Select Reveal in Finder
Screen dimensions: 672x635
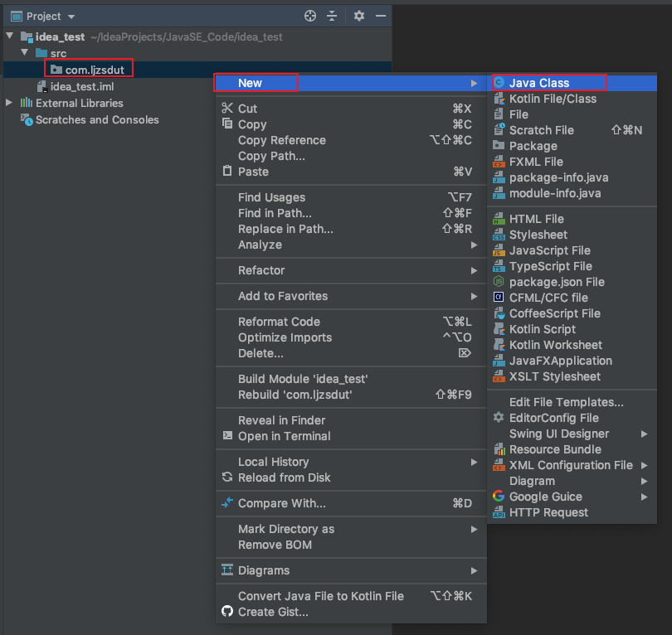[351, 420]
